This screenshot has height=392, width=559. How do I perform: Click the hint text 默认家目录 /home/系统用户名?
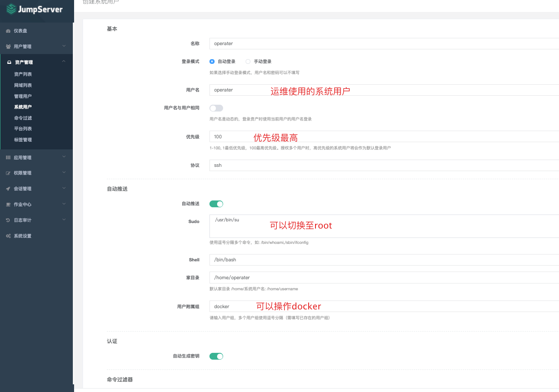254,289
